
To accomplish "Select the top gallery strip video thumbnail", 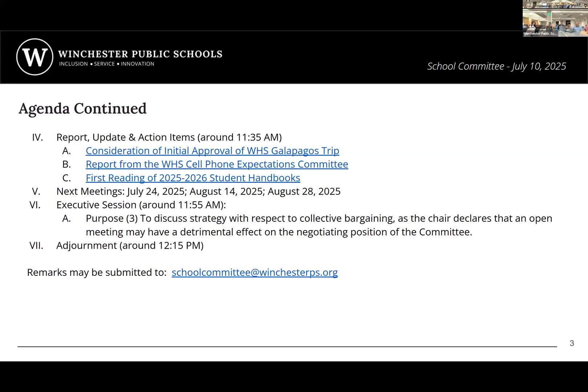I will (555, 4).
